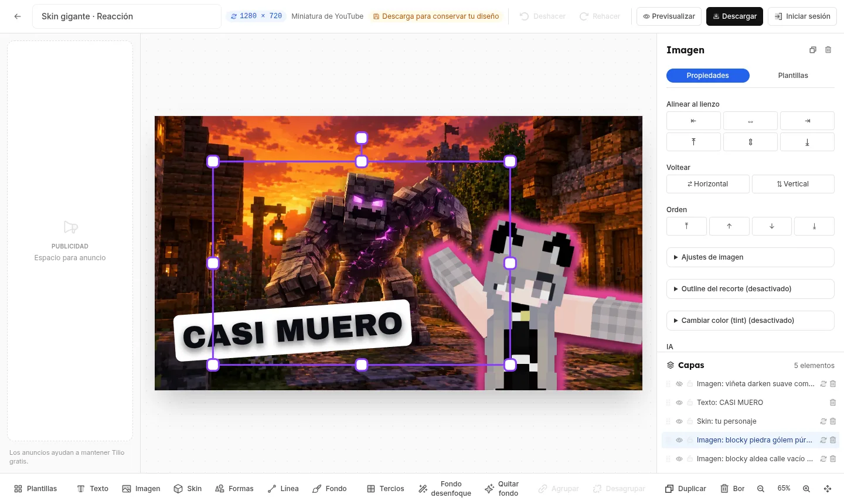Align image to bottom of canvas
This screenshot has width=844, height=504.
(x=807, y=142)
